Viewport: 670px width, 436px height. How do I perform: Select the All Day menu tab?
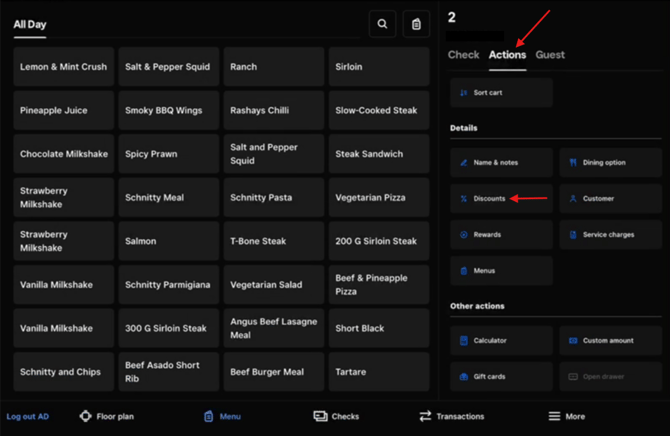pyautogui.click(x=30, y=25)
